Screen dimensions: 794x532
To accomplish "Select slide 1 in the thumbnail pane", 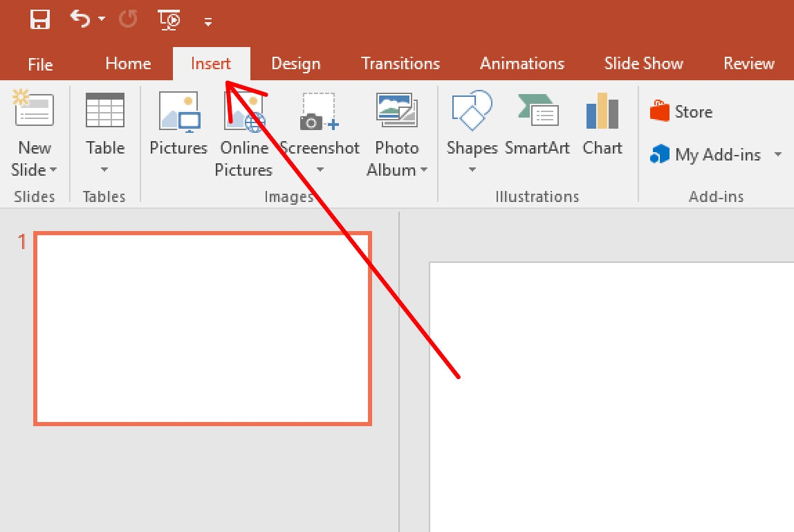I will (203, 327).
